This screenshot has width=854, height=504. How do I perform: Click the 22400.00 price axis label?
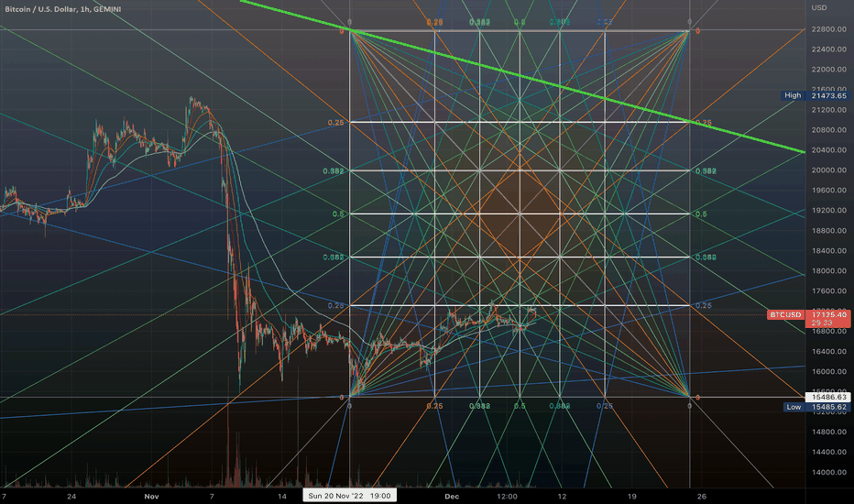click(x=829, y=49)
